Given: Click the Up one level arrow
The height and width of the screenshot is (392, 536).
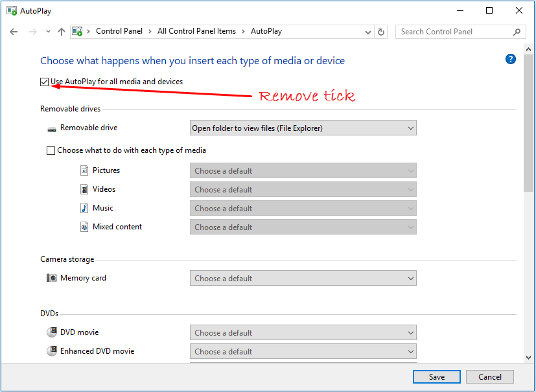Looking at the screenshot, I should (62, 32).
